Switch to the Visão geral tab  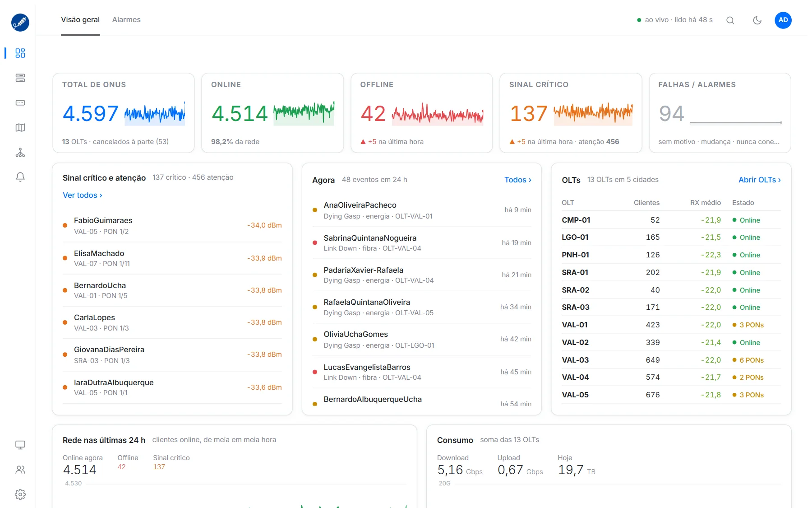(x=80, y=20)
